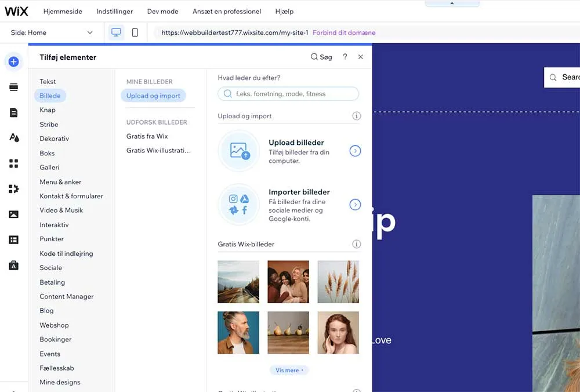
Task: Click the blue Add elements plus icon
Action: (x=14, y=61)
